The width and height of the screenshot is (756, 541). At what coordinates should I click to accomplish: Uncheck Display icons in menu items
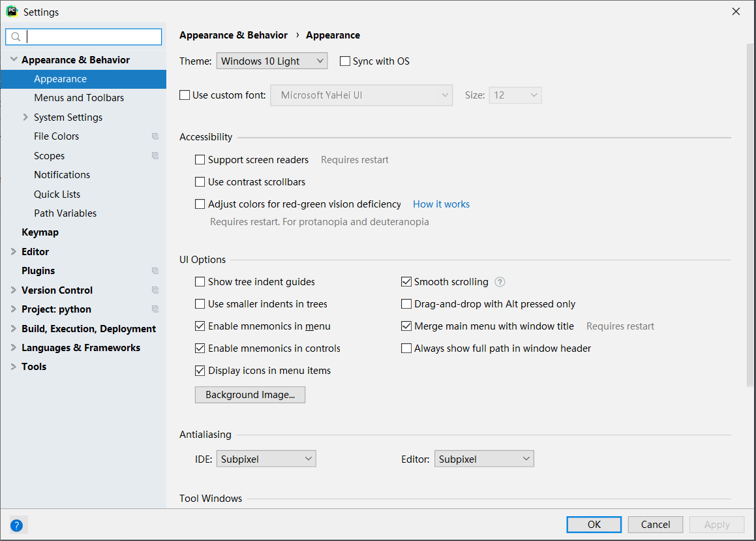click(x=200, y=370)
